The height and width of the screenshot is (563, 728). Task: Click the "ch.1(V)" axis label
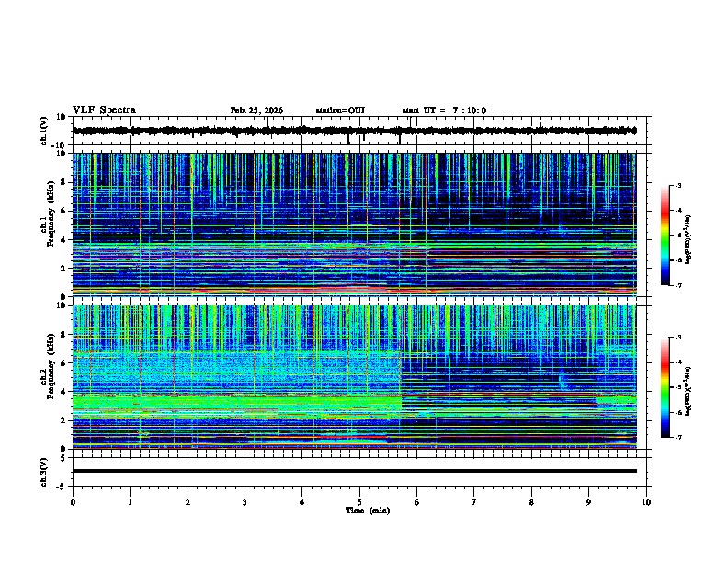[44, 131]
